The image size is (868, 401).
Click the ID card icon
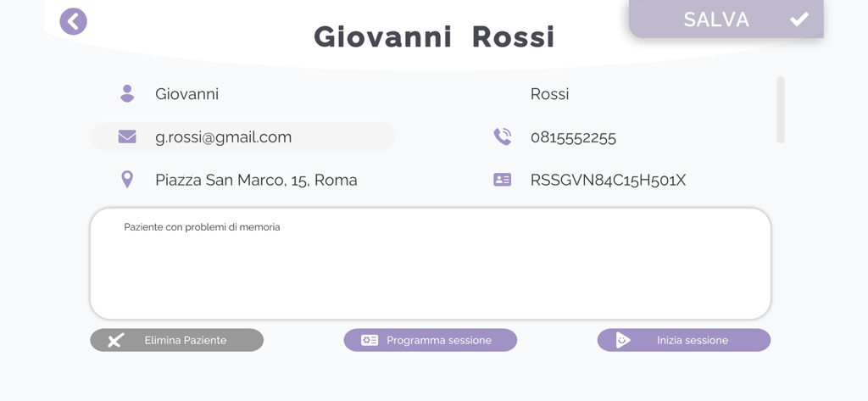point(503,180)
